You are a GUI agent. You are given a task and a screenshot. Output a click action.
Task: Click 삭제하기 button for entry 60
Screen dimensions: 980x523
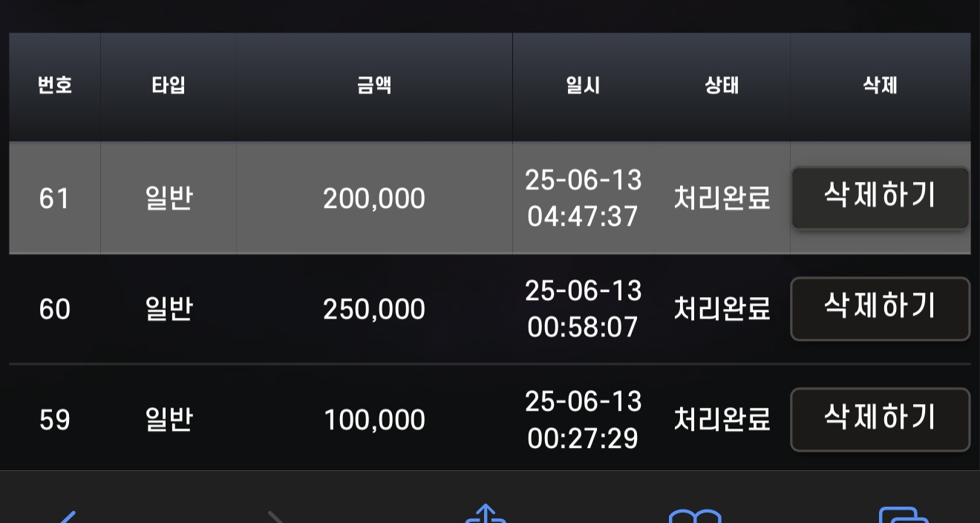(881, 309)
